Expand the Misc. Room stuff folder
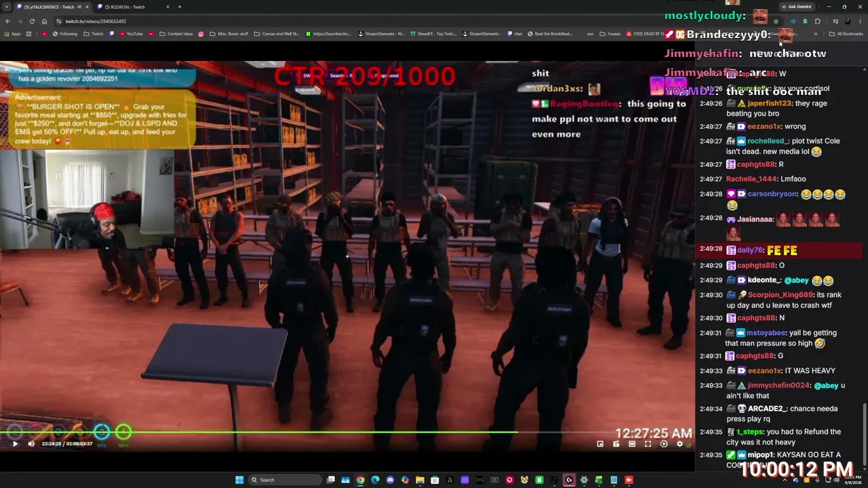 point(229,34)
